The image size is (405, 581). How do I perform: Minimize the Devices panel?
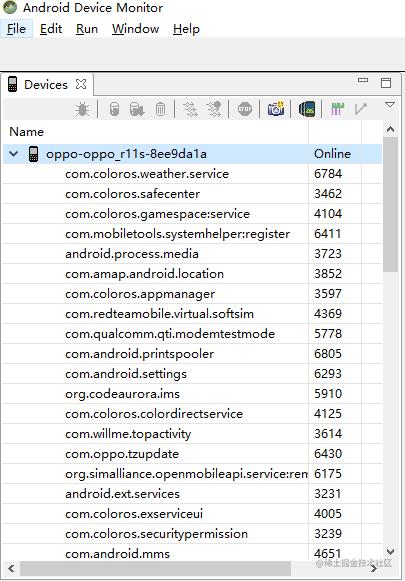[363, 80]
